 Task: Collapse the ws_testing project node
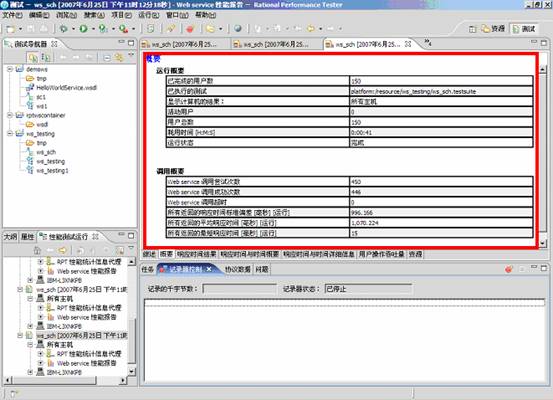10,133
